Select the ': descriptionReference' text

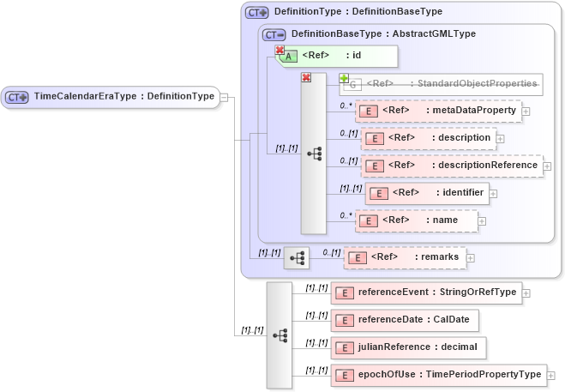[x=484, y=166]
